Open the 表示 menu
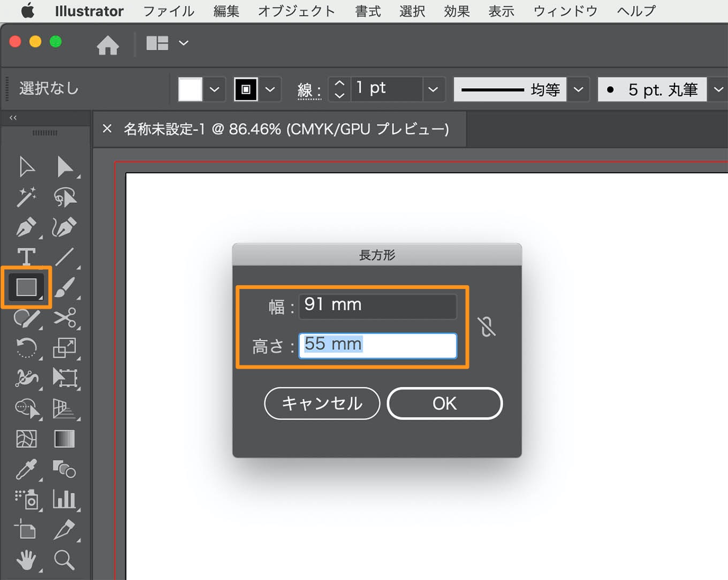 (502, 11)
